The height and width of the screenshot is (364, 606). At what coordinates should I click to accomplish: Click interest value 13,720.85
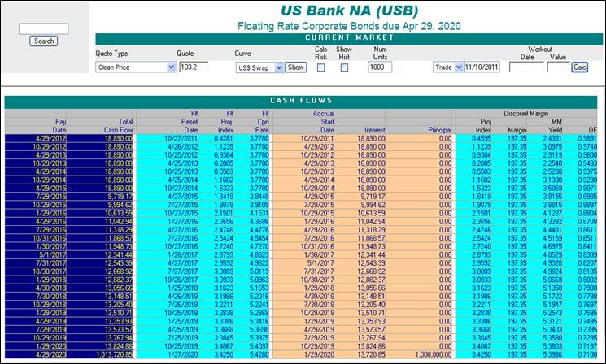(x=360, y=354)
